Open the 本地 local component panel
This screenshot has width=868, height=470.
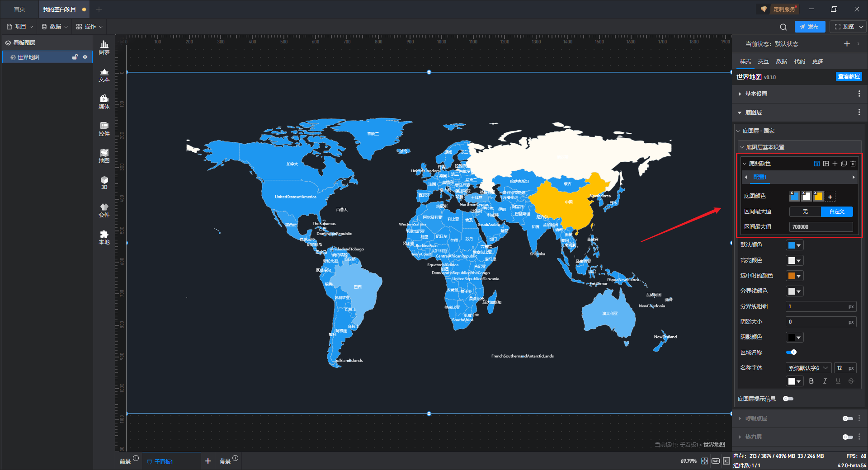(104, 237)
